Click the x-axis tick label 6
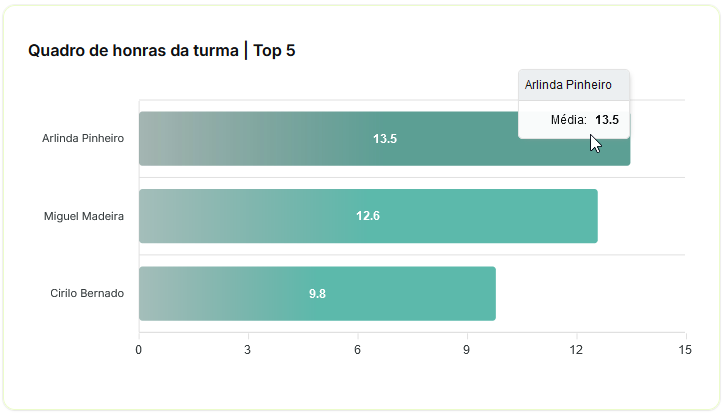Viewport: 727px width, 415px height. (x=357, y=350)
